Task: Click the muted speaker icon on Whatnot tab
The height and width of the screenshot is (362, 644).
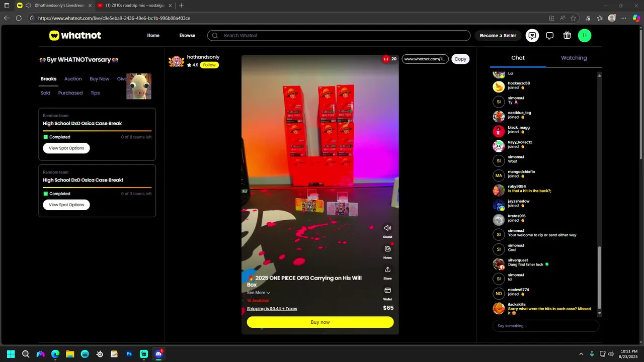Action: click(29, 6)
